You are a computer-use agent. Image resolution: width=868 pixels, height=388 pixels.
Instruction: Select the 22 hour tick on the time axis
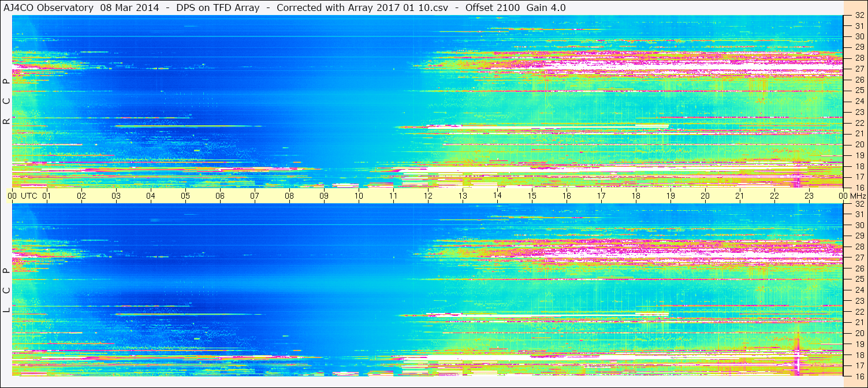pyautogui.click(x=774, y=196)
